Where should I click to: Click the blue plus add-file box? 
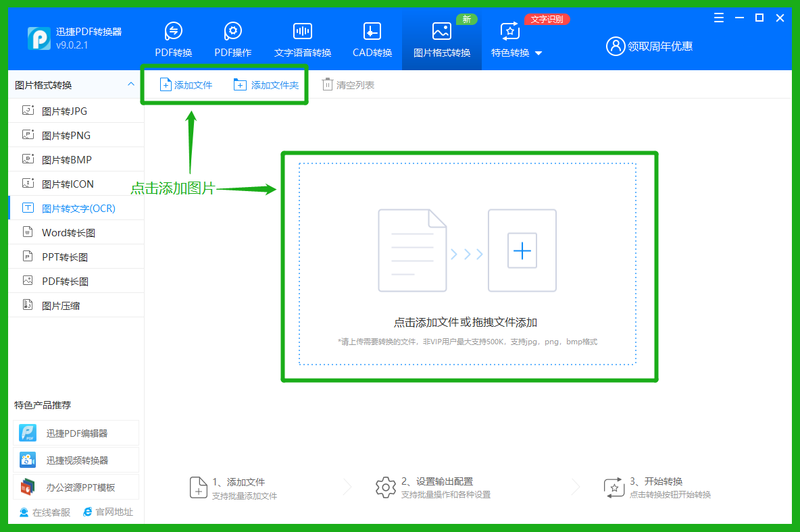[x=522, y=250]
